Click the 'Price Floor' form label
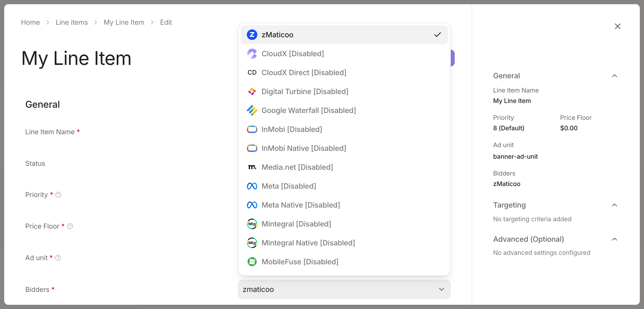The image size is (644, 309). point(42,226)
